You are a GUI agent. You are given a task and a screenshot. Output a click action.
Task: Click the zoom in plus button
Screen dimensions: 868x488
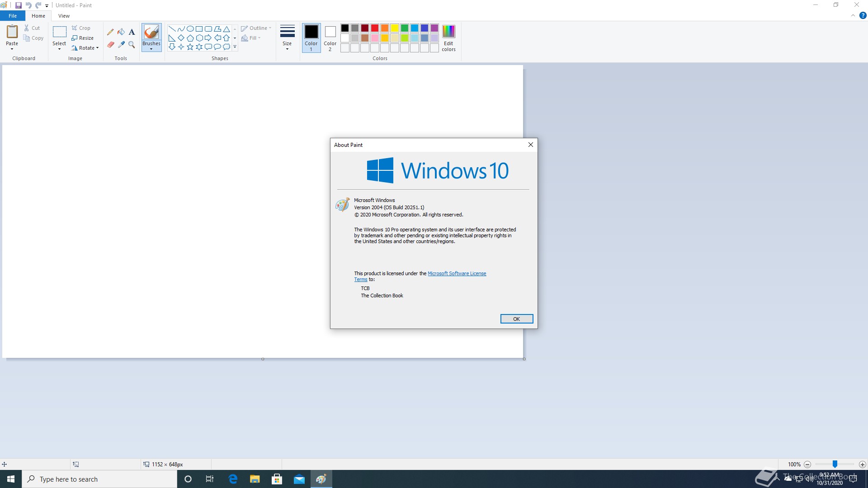click(862, 465)
